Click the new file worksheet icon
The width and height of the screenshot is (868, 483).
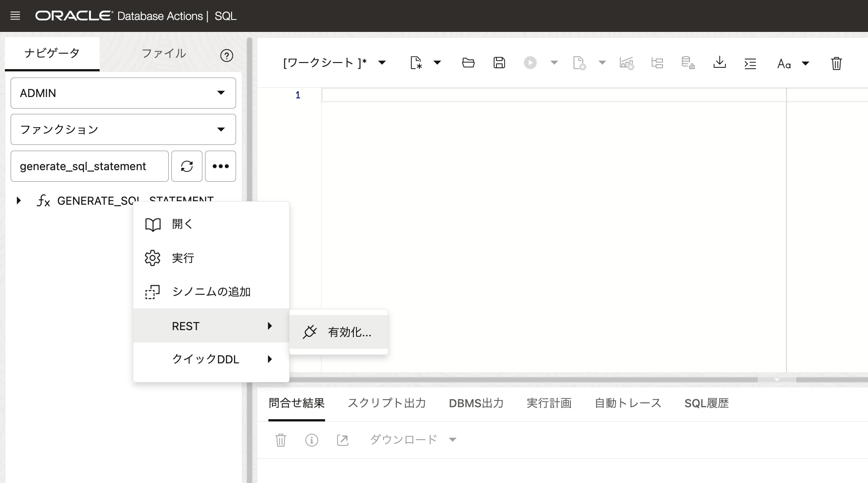[416, 63]
